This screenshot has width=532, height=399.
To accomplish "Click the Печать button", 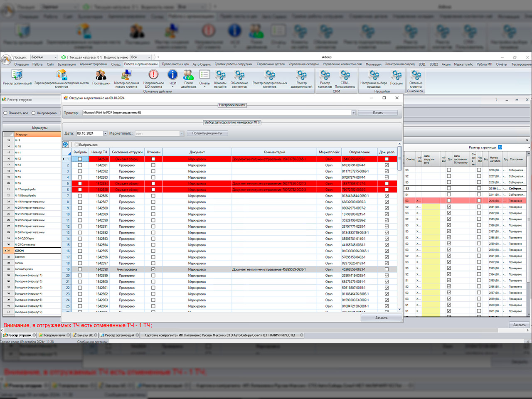I will click(x=378, y=113).
